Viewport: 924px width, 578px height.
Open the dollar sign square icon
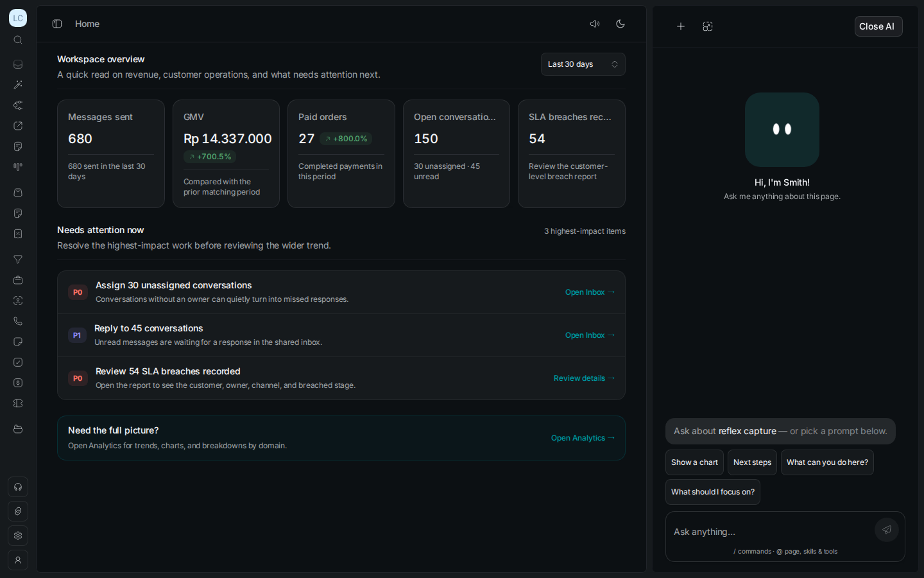[18, 383]
